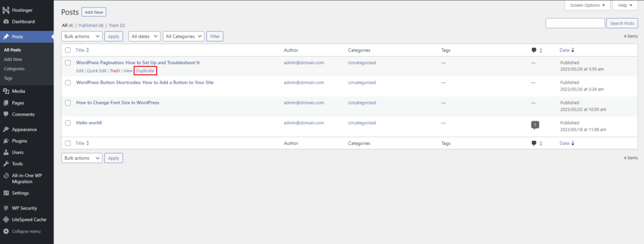Open the Screen Options tab
The image size is (644, 244).
tap(588, 5)
